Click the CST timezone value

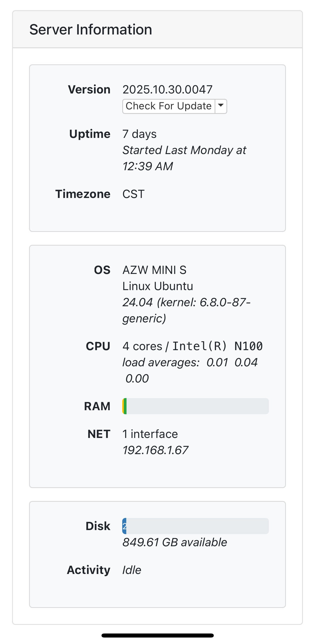[x=134, y=194]
